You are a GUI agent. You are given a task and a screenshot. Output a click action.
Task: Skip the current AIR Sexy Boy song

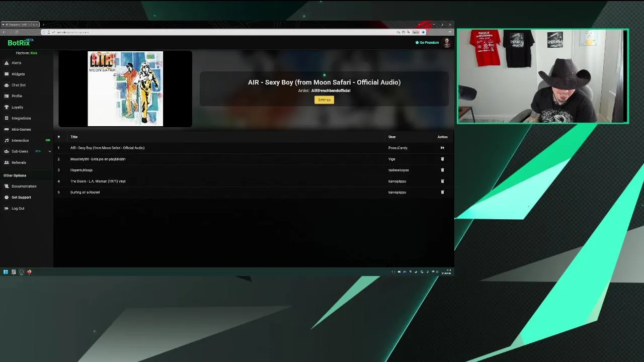click(442, 148)
